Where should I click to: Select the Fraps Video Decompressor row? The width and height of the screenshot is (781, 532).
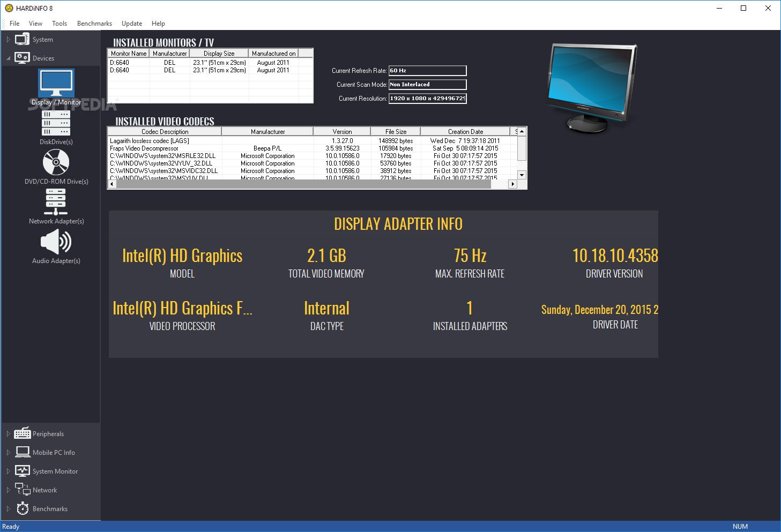pos(313,148)
